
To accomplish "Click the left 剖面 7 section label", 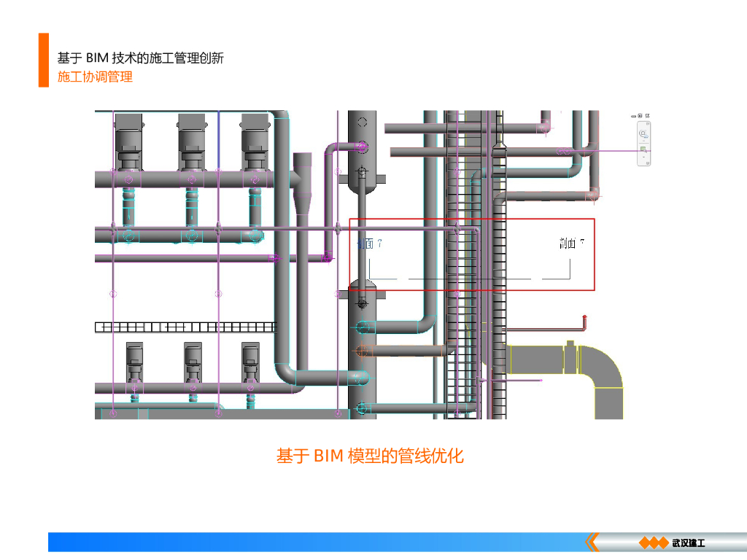I will click(x=370, y=244).
